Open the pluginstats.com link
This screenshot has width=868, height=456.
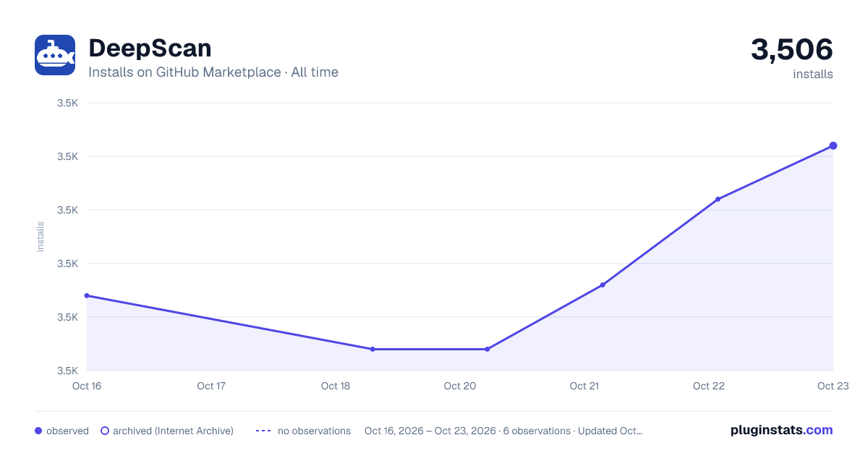(x=782, y=430)
